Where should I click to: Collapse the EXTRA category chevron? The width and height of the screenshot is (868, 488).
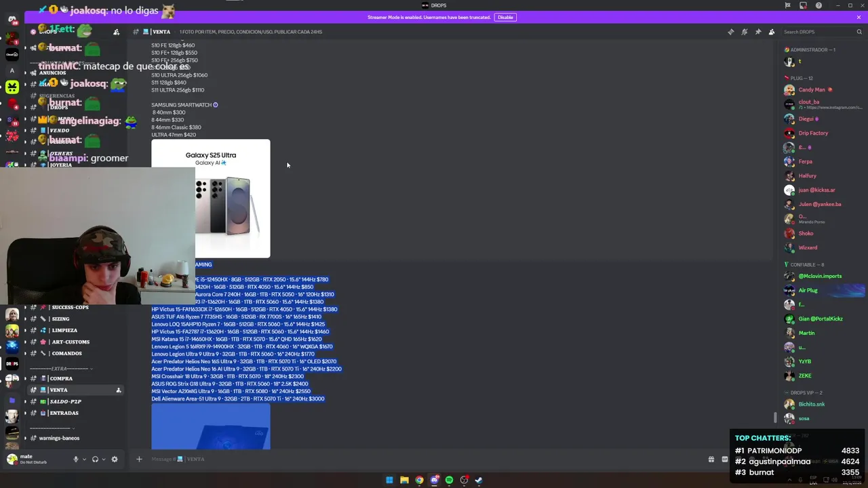[x=92, y=368]
